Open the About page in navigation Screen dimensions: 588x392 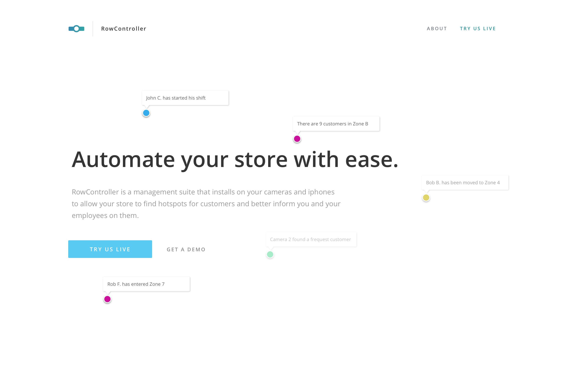(437, 29)
